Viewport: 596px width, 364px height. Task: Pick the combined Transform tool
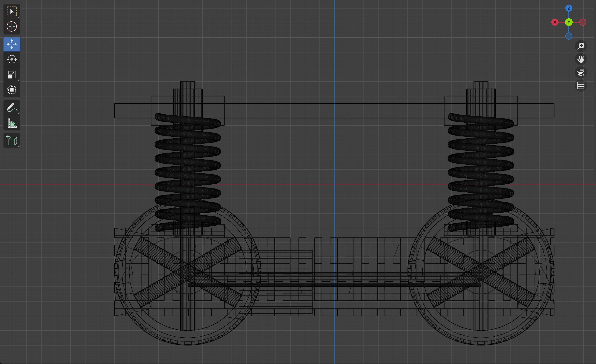(x=12, y=90)
